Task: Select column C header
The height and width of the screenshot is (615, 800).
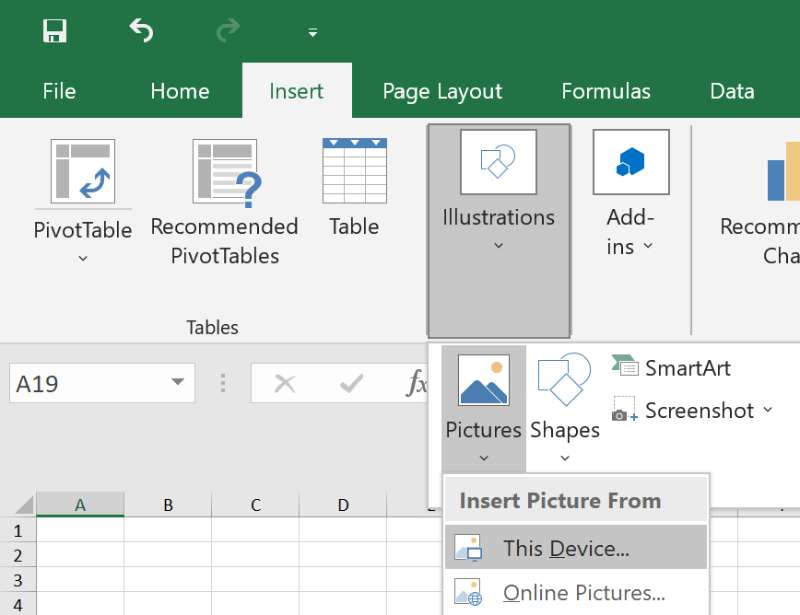Action: pyautogui.click(x=256, y=505)
